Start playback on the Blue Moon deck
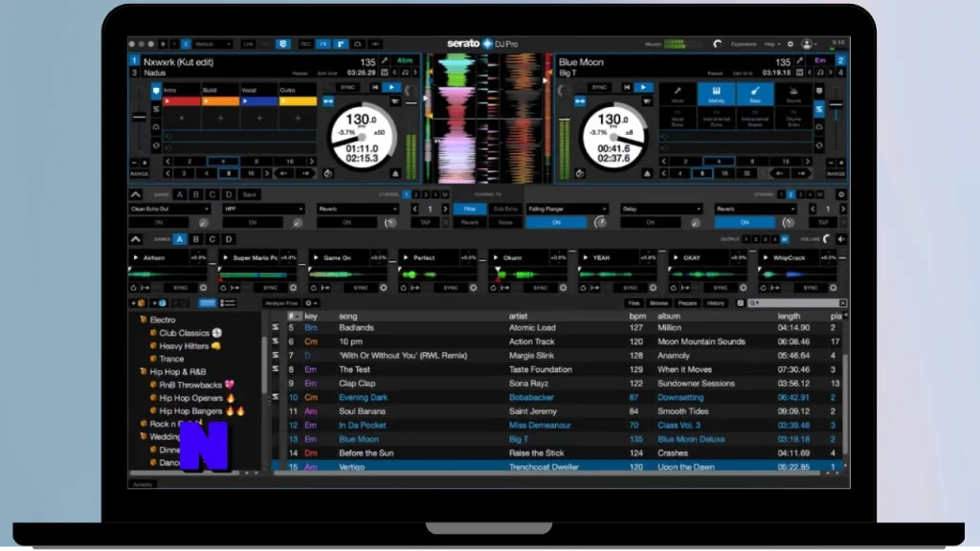980x551 pixels. [644, 87]
